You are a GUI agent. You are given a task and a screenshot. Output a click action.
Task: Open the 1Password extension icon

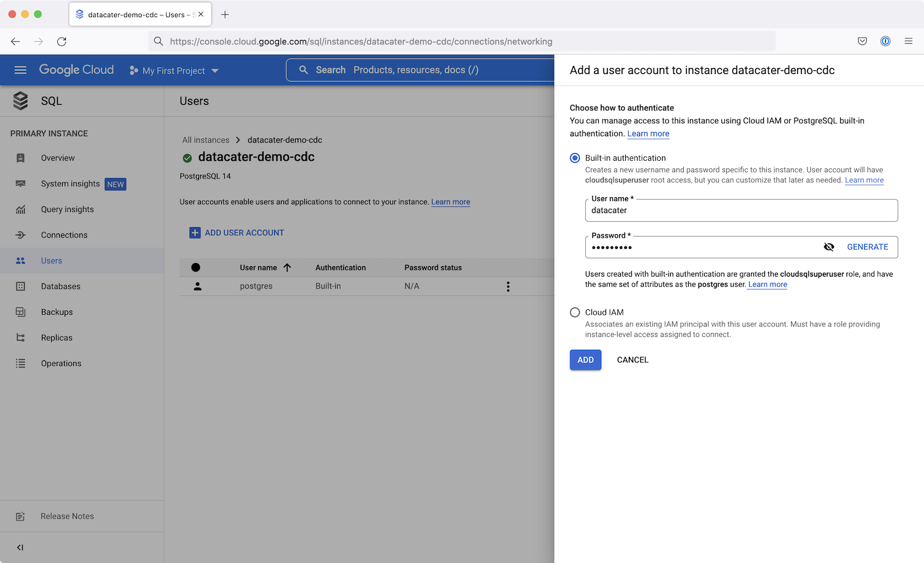tap(885, 41)
